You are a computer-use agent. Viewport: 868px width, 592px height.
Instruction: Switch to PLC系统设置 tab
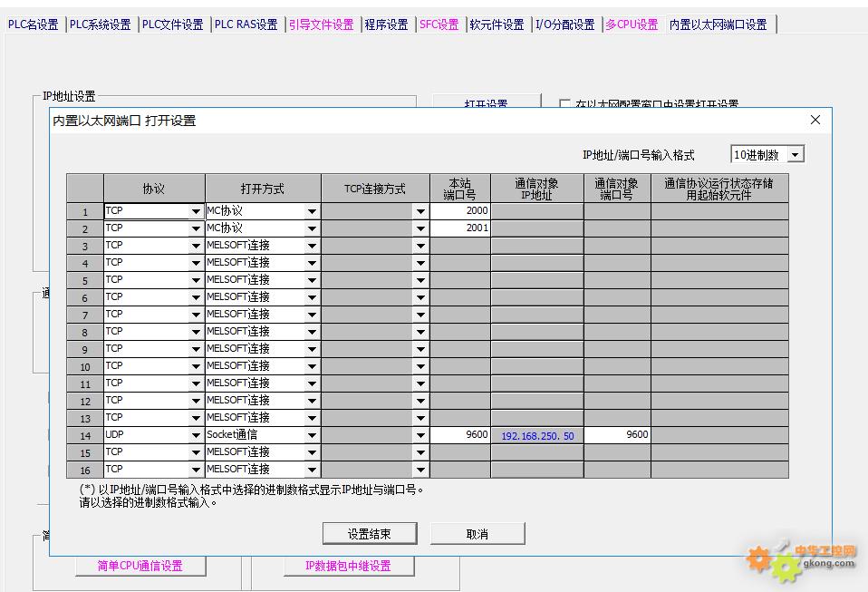pos(101,24)
